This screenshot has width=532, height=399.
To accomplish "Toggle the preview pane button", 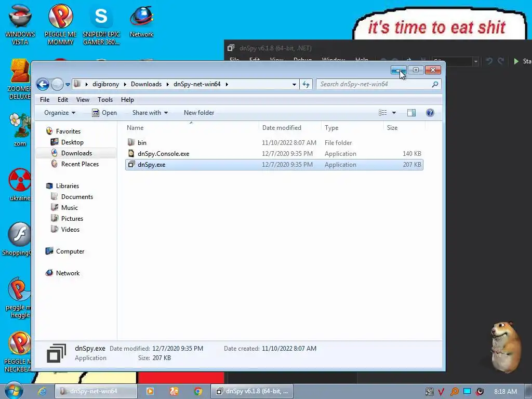I will [x=411, y=113].
